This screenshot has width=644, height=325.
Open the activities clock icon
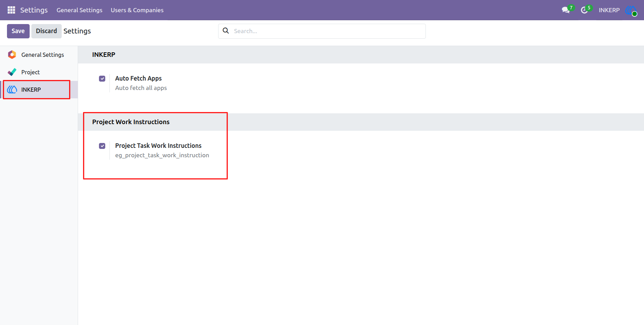(584, 10)
